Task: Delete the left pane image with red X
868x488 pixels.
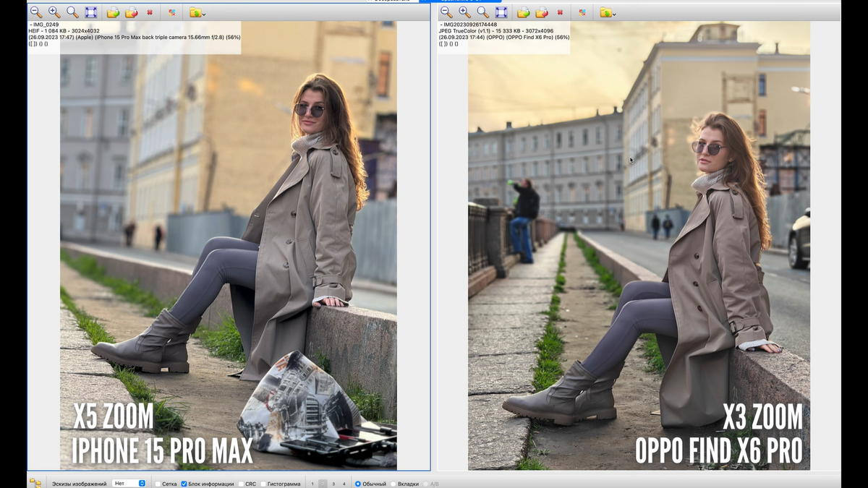Action: coord(149,12)
